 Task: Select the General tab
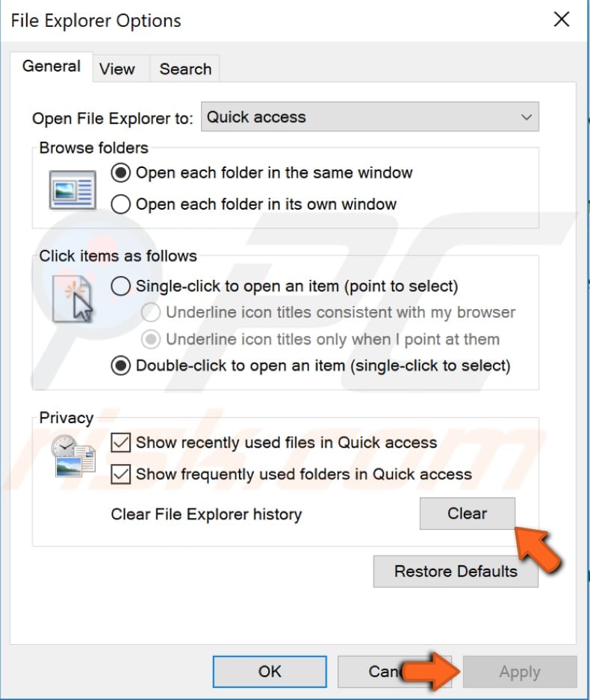(x=52, y=66)
